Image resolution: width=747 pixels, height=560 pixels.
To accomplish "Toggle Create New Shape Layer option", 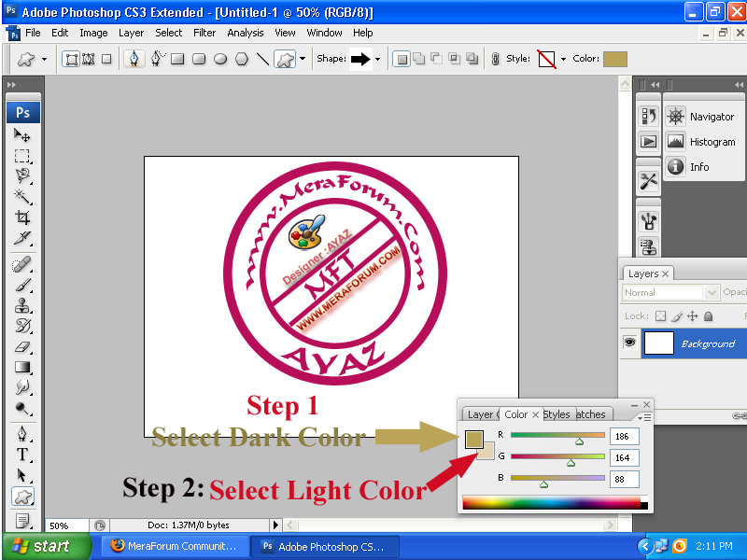I will 402,59.
